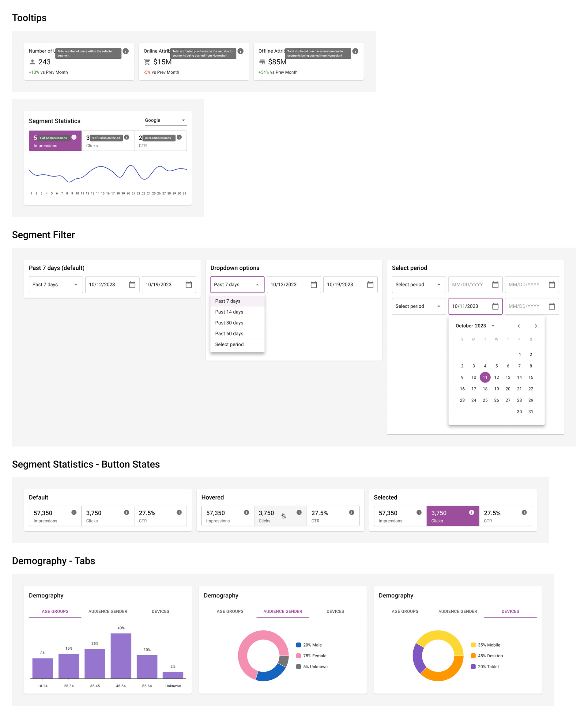Click the blue 20% Male legend swatch
Image resolution: width=588 pixels, height=718 pixels.
[298, 645]
